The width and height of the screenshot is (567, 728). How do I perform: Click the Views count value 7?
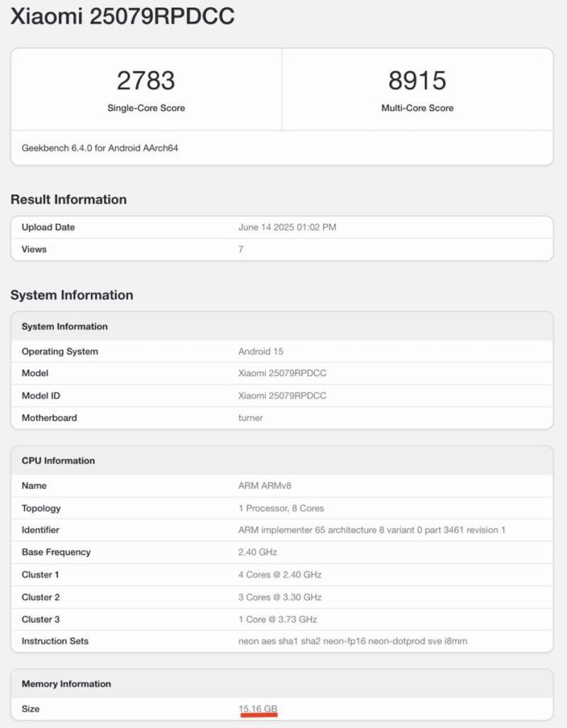tap(241, 250)
